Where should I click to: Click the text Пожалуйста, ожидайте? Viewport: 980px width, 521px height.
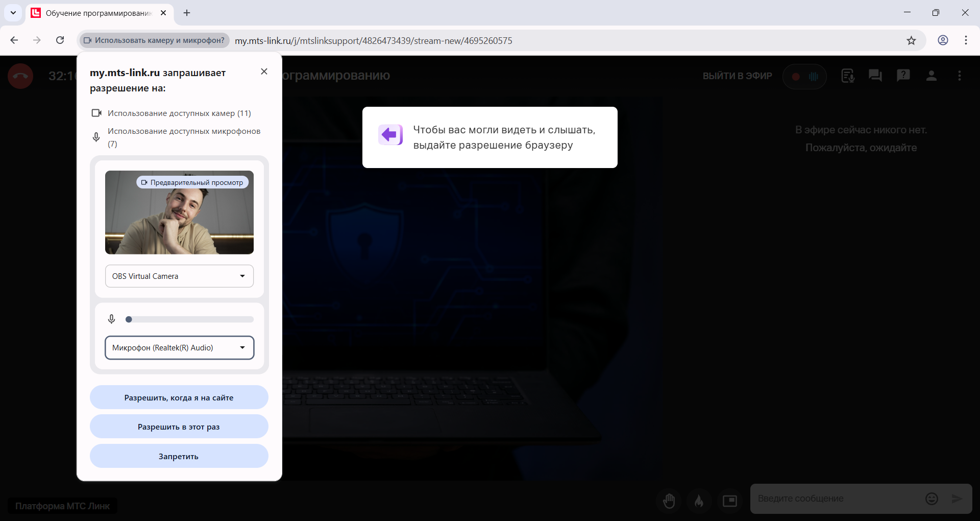[861, 148]
